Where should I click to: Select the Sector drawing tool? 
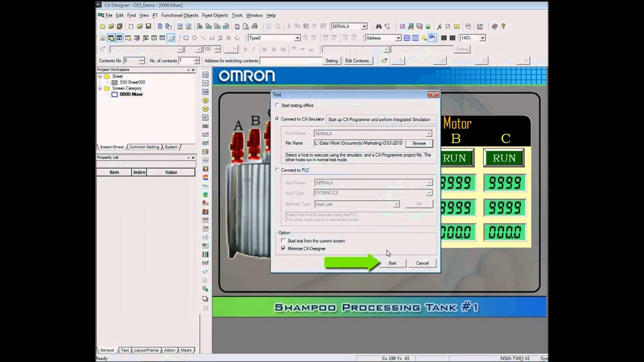coord(228,38)
